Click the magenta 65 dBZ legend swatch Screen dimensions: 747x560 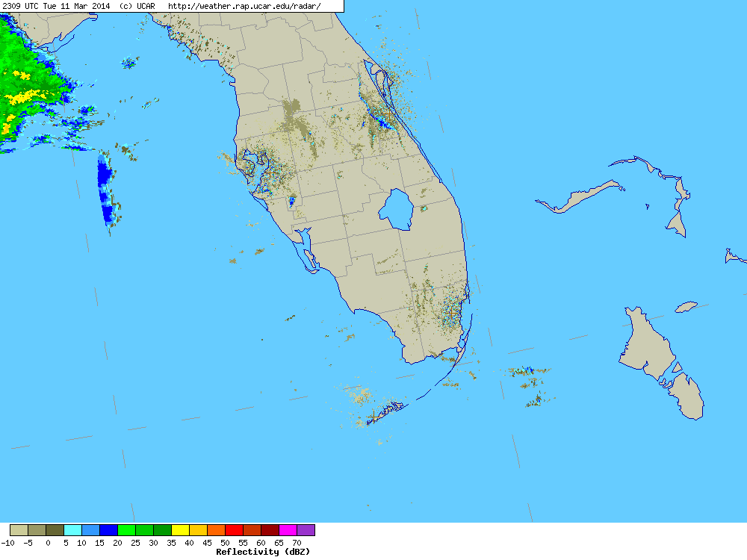pyautogui.click(x=288, y=530)
